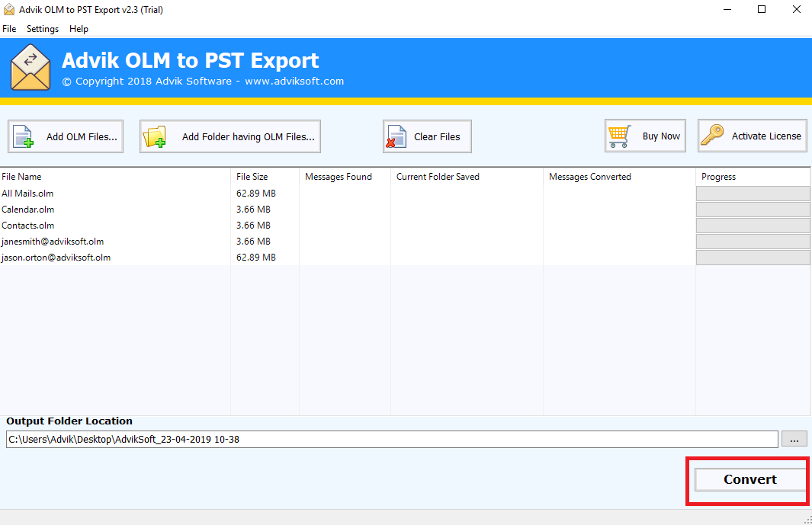
Task: Select the progress bar for All Mails.olm
Action: click(753, 193)
